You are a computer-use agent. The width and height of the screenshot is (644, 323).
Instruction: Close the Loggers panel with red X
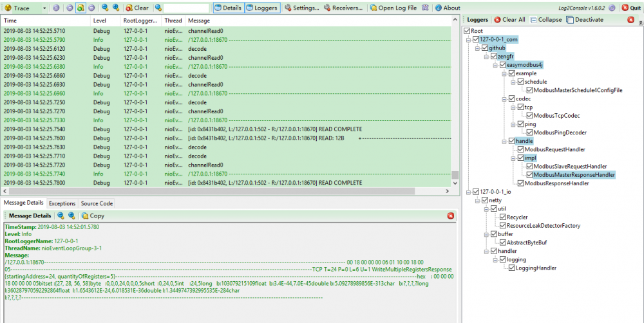[x=631, y=20]
